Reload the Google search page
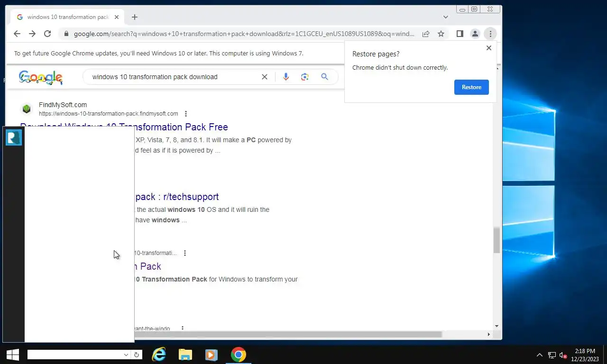Image resolution: width=607 pixels, height=364 pixels. (47, 34)
